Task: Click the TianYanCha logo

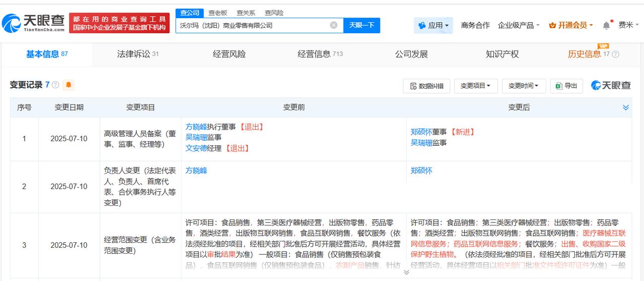Action: pyautogui.click(x=33, y=23)
